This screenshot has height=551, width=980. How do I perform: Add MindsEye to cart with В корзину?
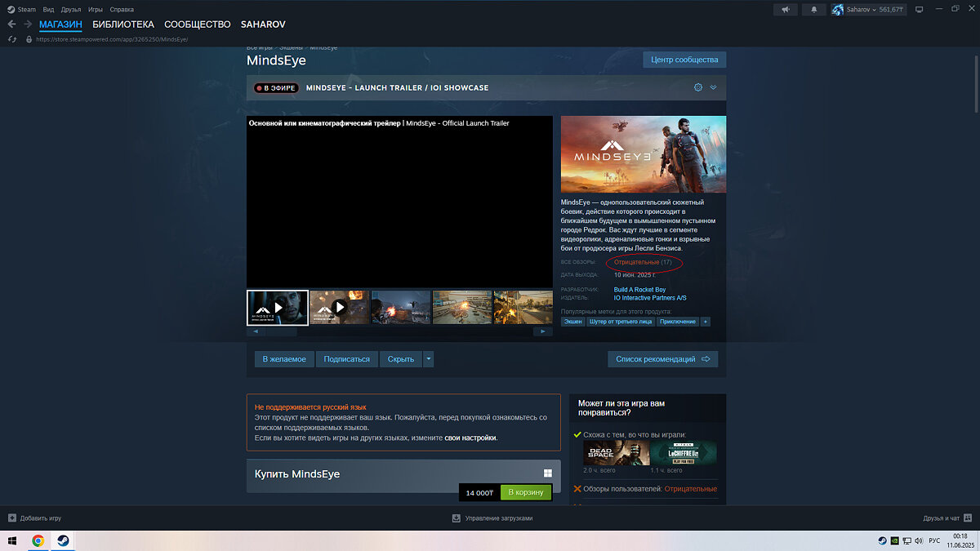pyautogui.click(x=526, y=492)
